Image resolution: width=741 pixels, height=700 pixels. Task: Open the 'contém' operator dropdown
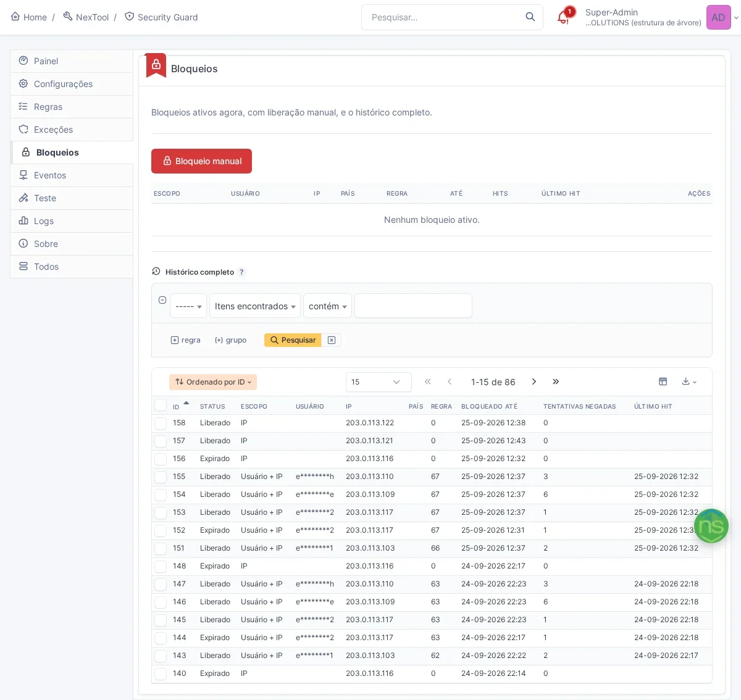click(327, 306)
